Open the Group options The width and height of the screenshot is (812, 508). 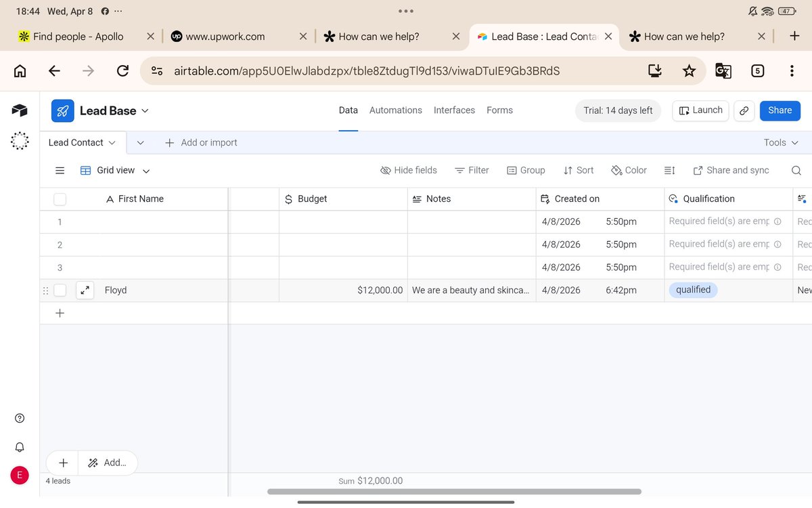[x=526, y=171]
